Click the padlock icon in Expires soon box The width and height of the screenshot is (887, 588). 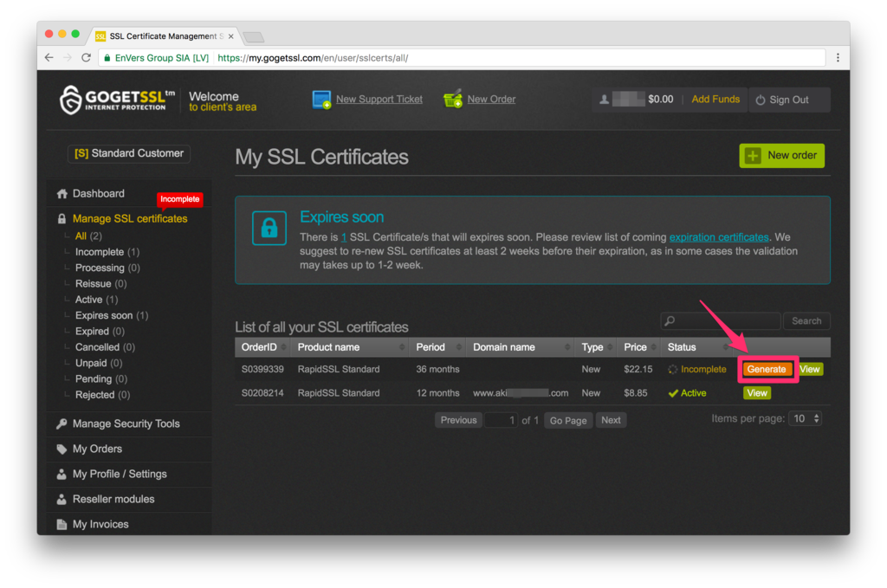[269, 228]
